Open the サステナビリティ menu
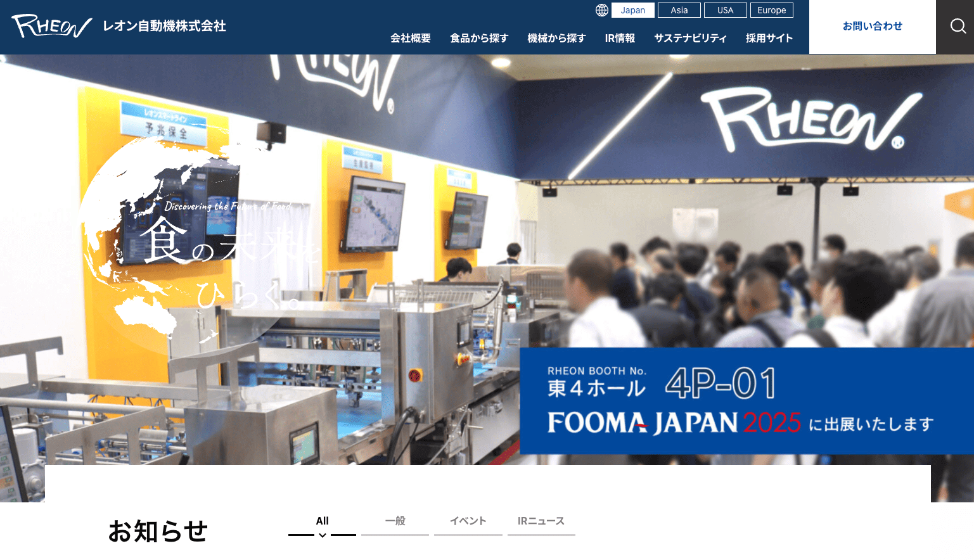 pos(691,38)
